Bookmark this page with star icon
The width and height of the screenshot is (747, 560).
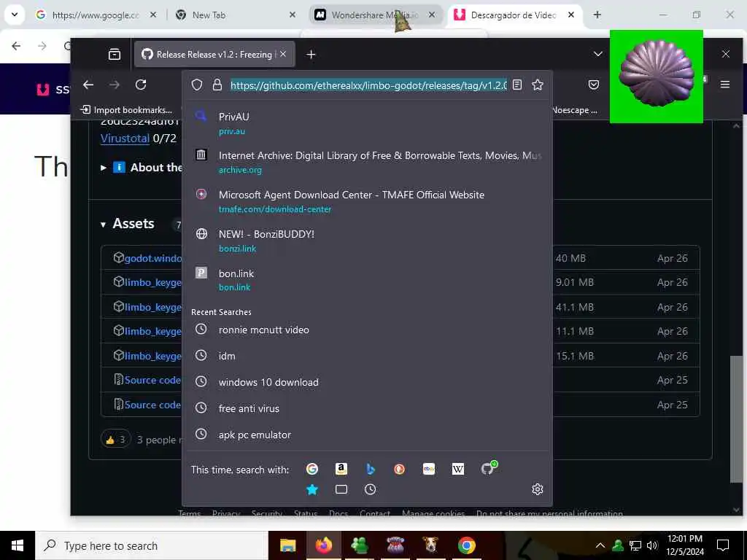coord(538,85)
